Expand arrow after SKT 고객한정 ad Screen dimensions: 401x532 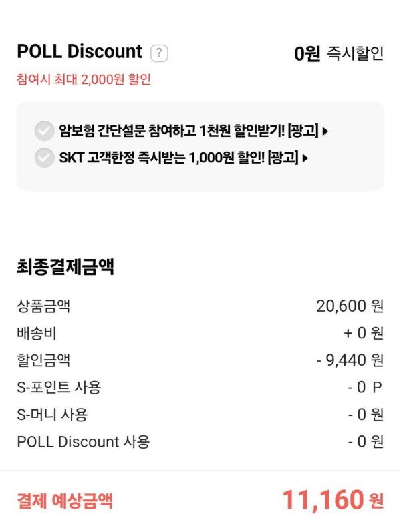[x=305, y=158]
